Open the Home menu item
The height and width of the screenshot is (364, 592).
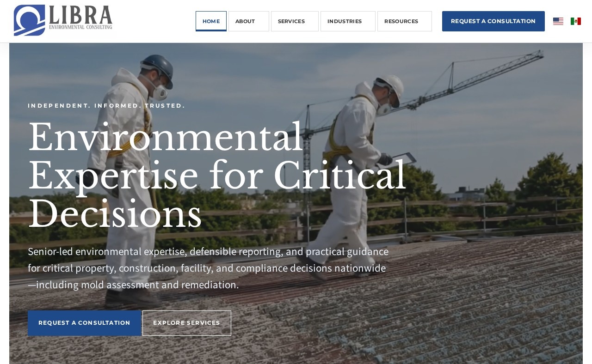point(211,21)
